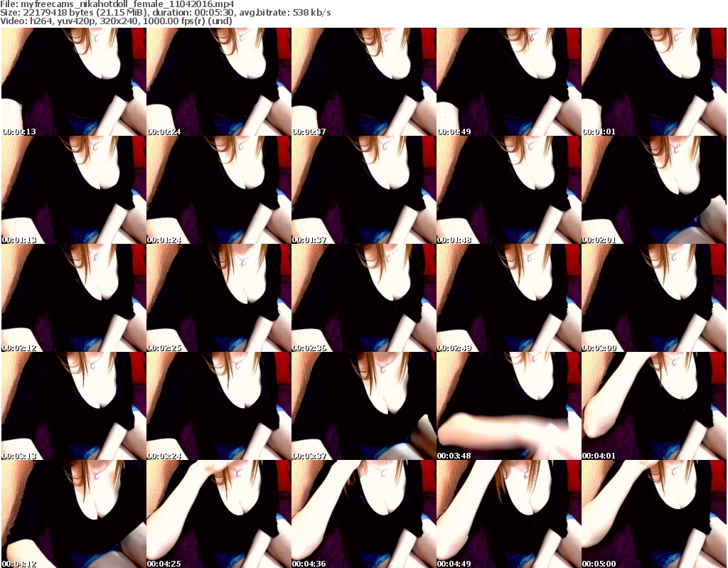Select the thumbnail labeled 00:01:48

[508, 190]
